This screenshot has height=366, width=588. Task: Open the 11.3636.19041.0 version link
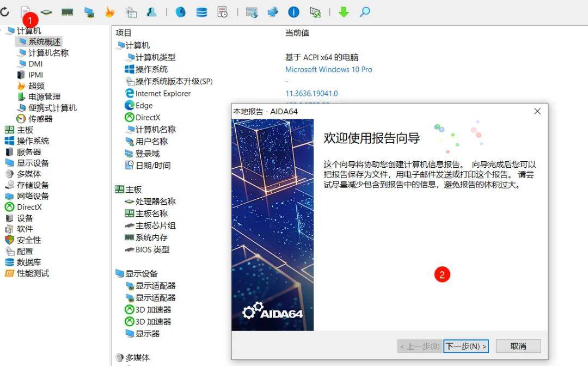click(x=311, y=93)
